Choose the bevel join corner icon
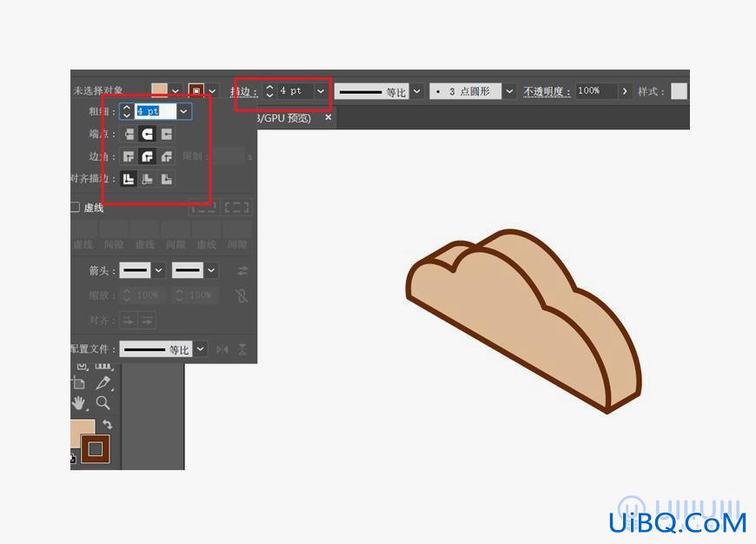756x544 pixels. [x=166, y=156]
